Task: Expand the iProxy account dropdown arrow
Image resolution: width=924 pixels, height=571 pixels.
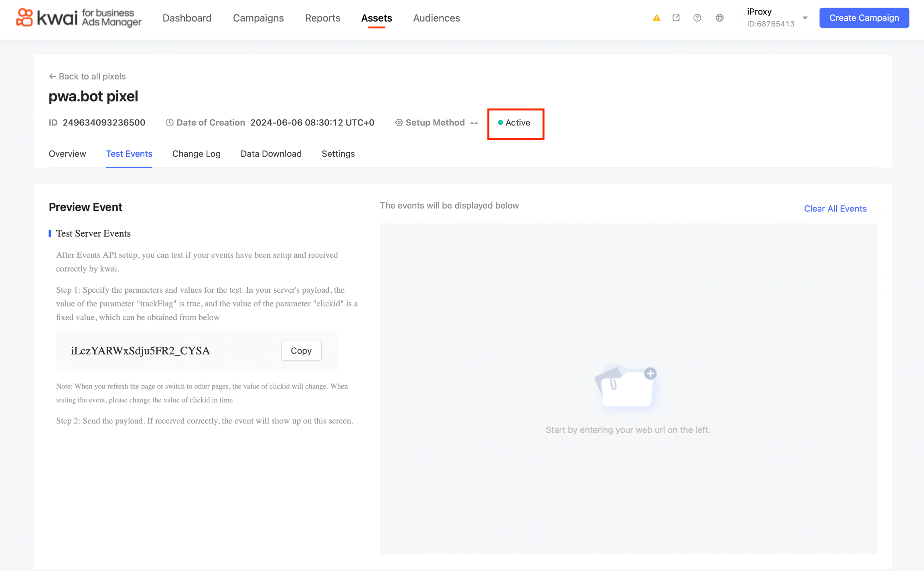Action: click(x=805, y=18)
